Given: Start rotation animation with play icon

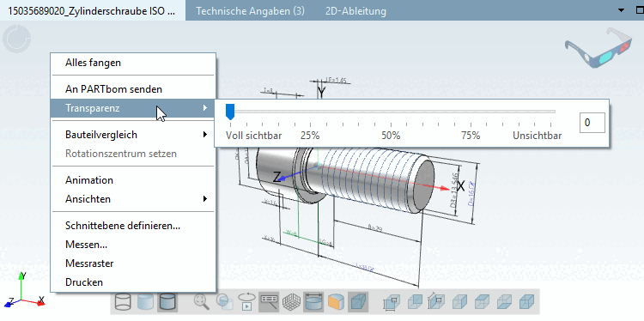Looking at the screenshot, I should pyautogui.click(x=246, y=302).
